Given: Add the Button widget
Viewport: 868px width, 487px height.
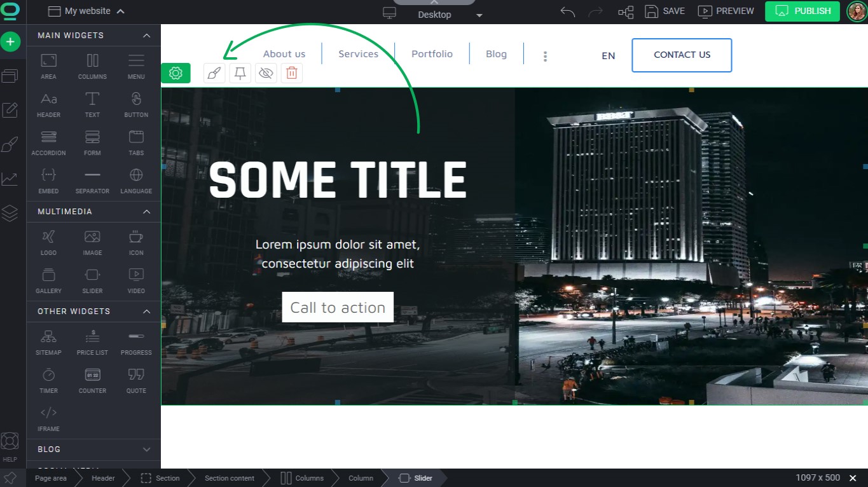Looking at the screenshot, I should [x=136, y=104].
